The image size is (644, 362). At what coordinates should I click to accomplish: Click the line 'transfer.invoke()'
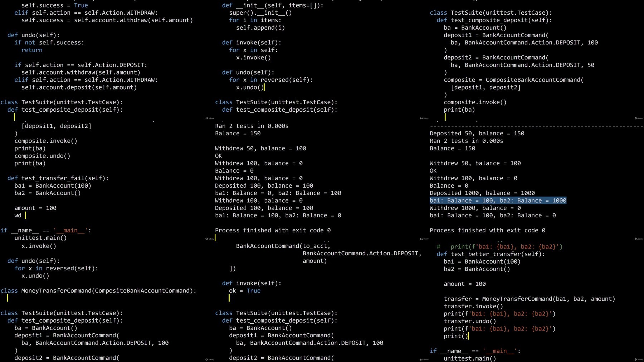[x=473, y=307]
